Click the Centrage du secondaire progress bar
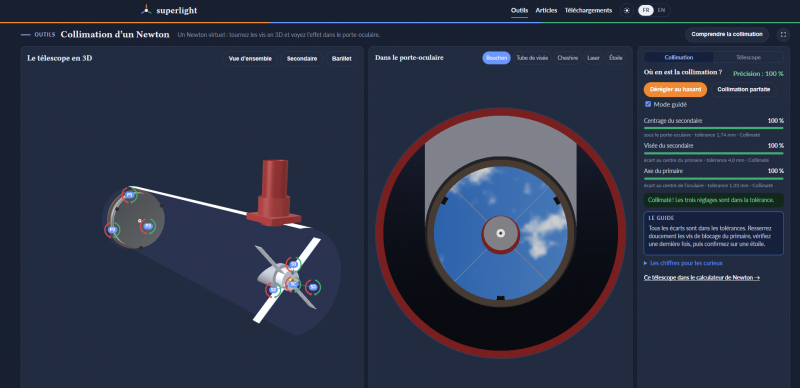 (713, 128)
